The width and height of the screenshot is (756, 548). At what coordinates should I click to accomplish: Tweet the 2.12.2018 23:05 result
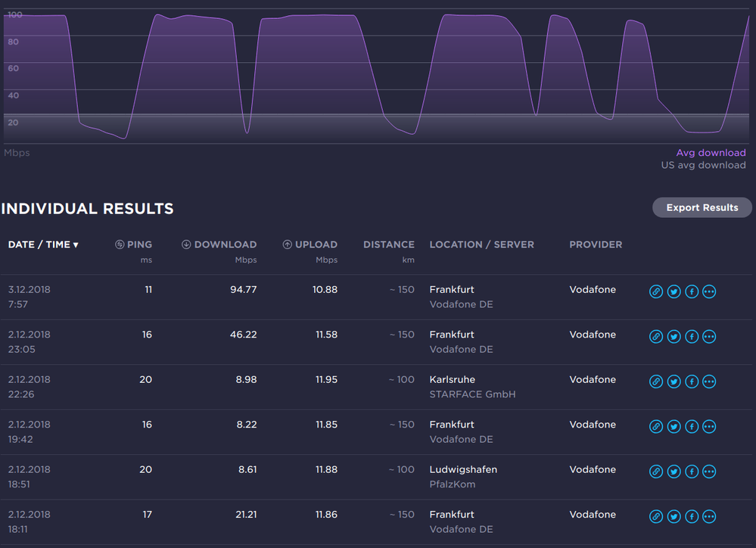(674, 336)
